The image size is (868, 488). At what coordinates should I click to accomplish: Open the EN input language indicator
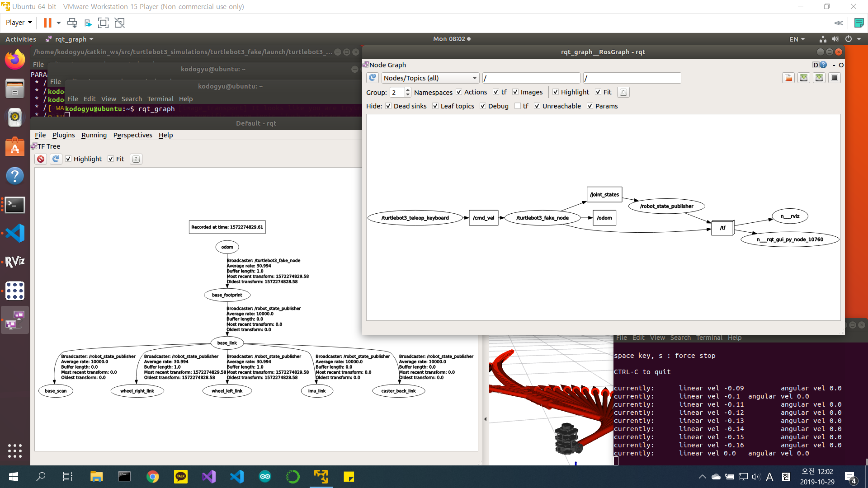click(797, 39)
